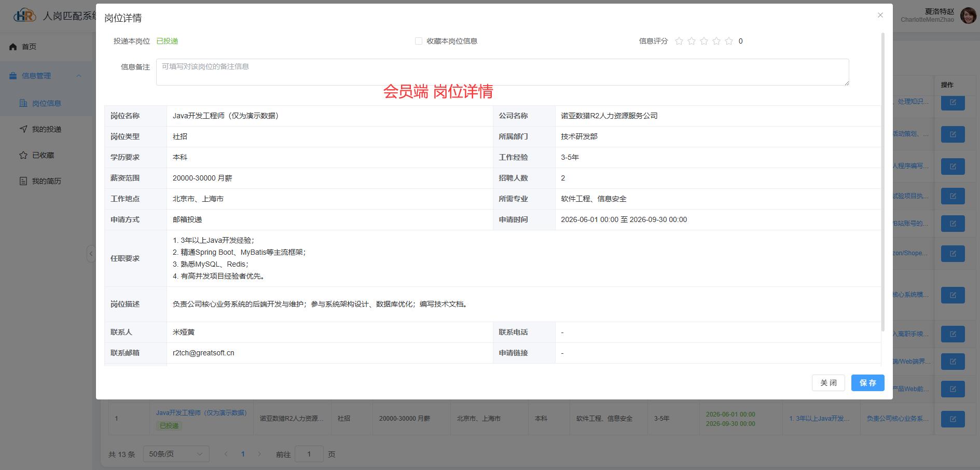This screenshot has height=470, width=980.
Task: Click edit button for the 产品Web前… row
Action: click(953, 389)
